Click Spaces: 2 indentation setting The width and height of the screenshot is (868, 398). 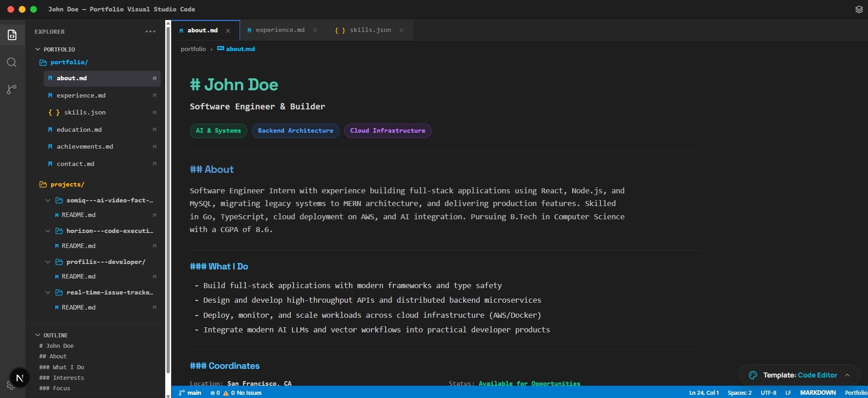[x=739, y=393]
